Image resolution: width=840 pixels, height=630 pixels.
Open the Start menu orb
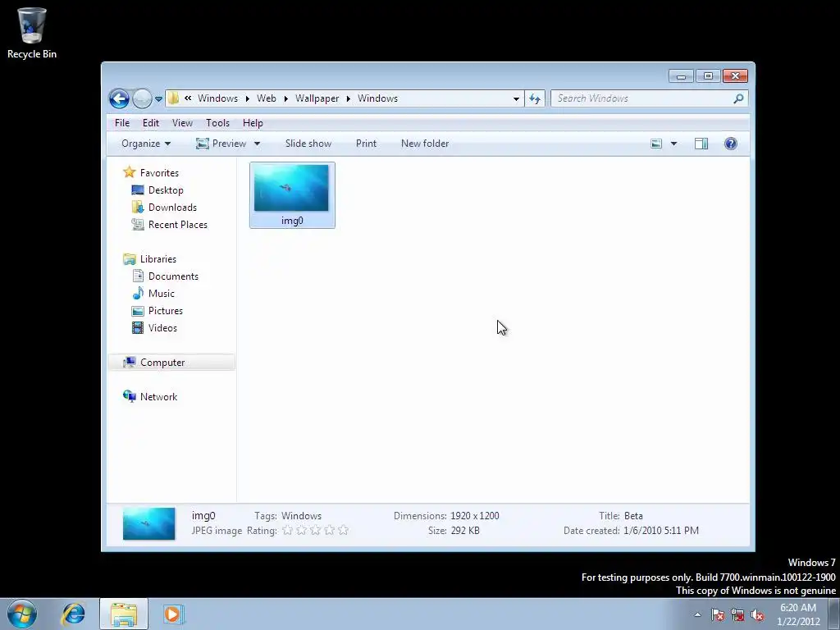coord(22,614)
